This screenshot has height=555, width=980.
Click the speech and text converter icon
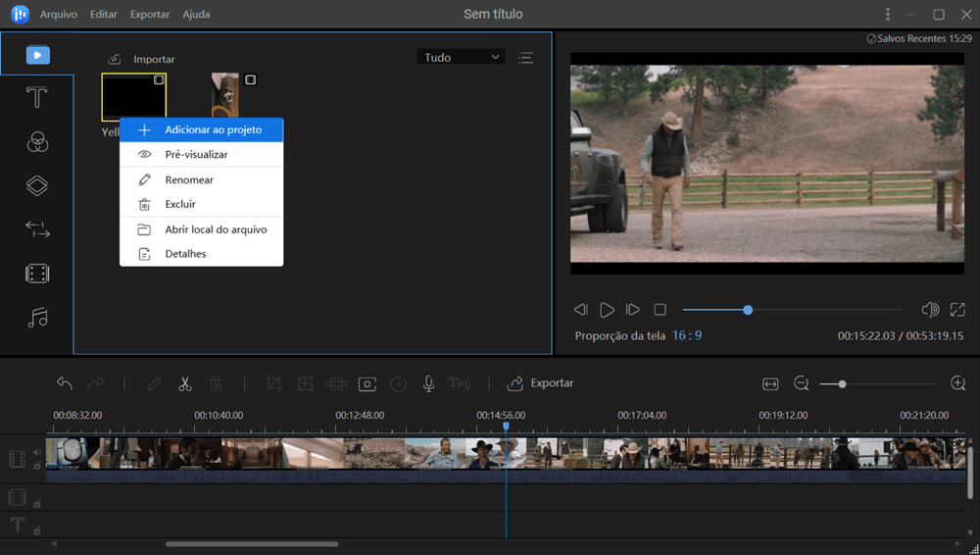tap(460, 383)
